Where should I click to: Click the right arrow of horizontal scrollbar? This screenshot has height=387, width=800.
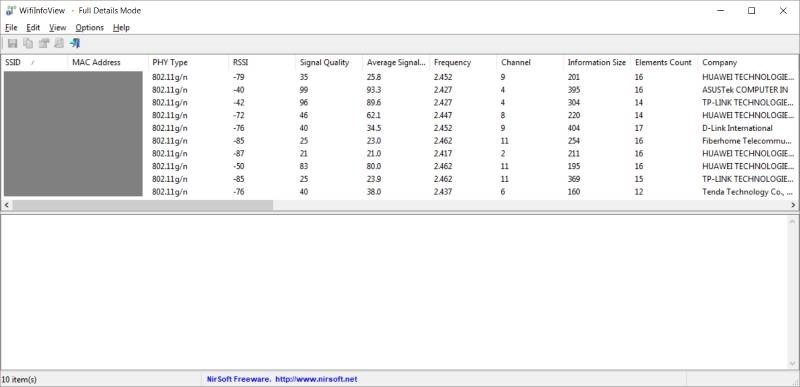point(793,205)
